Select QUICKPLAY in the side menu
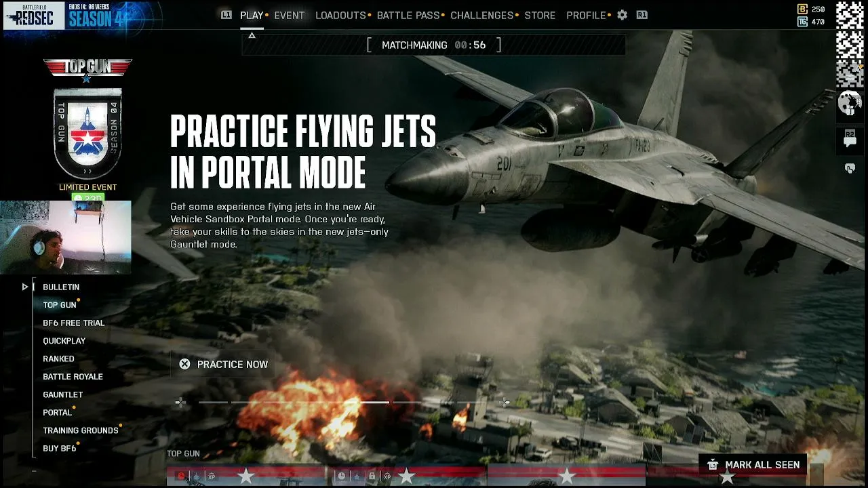Viewport: 868px width, 488px height. [x=64, y=341]
